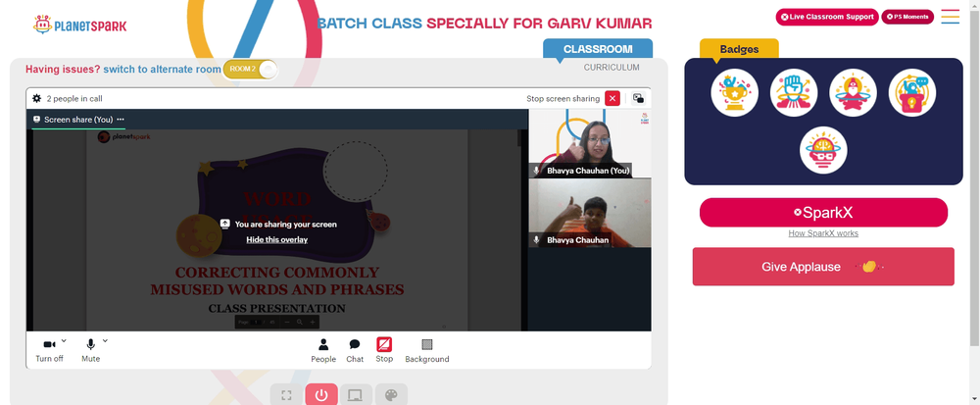Open the Chat panel

[355, 350]
